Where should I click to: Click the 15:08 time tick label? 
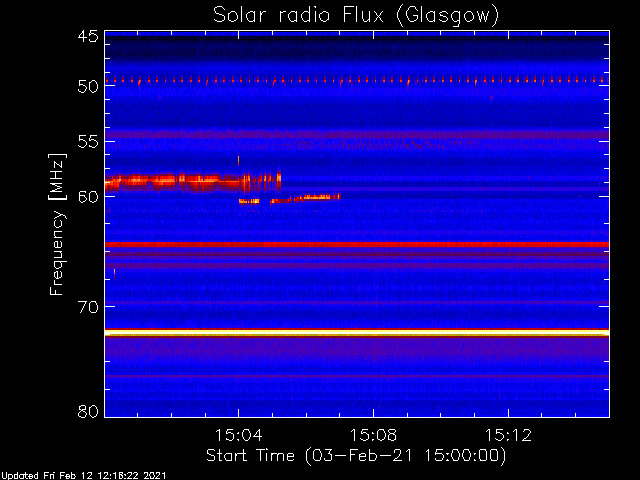(373, 435)
